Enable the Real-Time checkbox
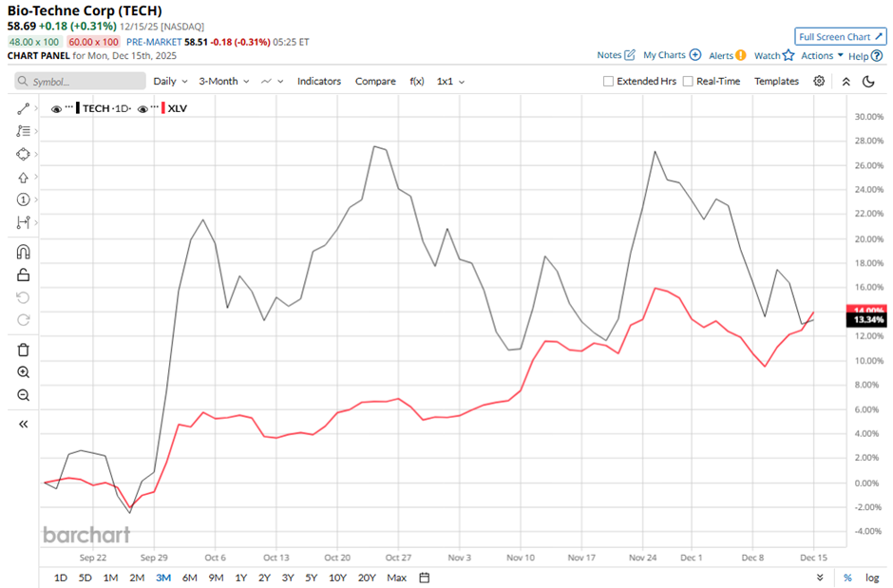The height and width of the screenshot is (588, 893). [688, 82]
